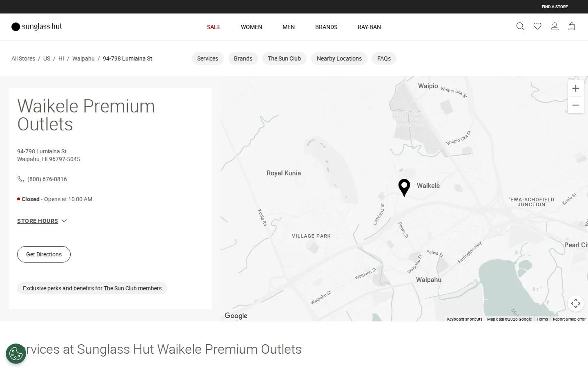Click the Closed opens at 10:00 AM status
Viewport: 588px width, 368px height.
point(55,199)
